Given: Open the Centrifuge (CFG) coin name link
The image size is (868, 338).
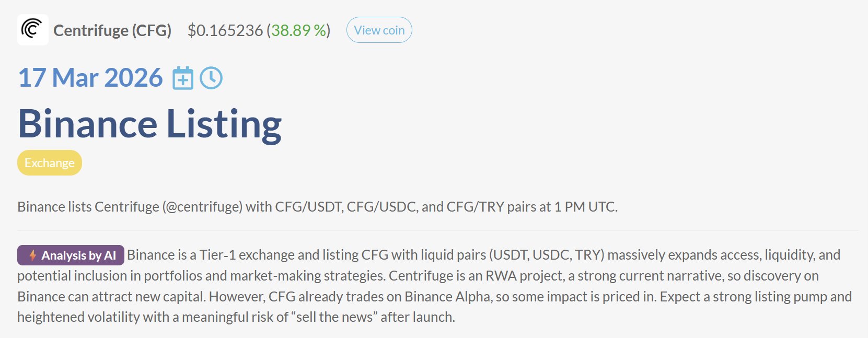Looking at the screenshot, I should (112, 31).
